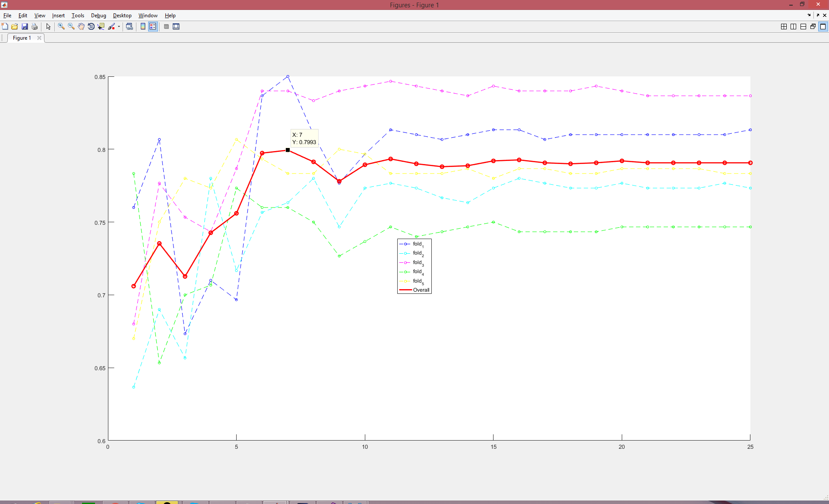829x504 pixels.
Task: Click the data tip marker at X 7
Action: (x=288, y=150)
